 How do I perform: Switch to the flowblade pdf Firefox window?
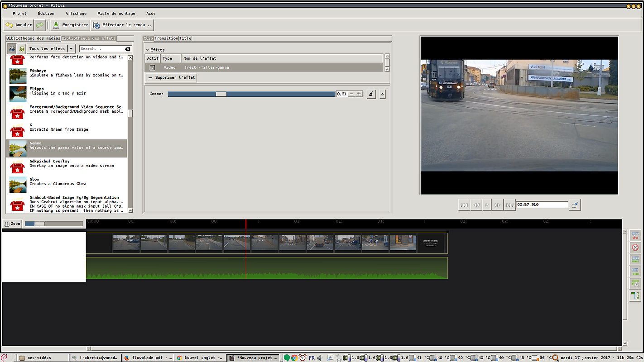point(148,357)
